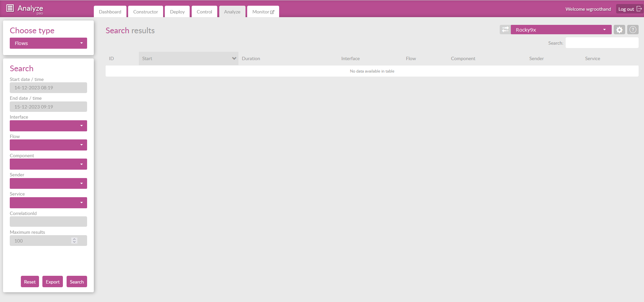Click the Analyze menu icon in header
The width and height of the screenshot is (644, 302).
10,8
